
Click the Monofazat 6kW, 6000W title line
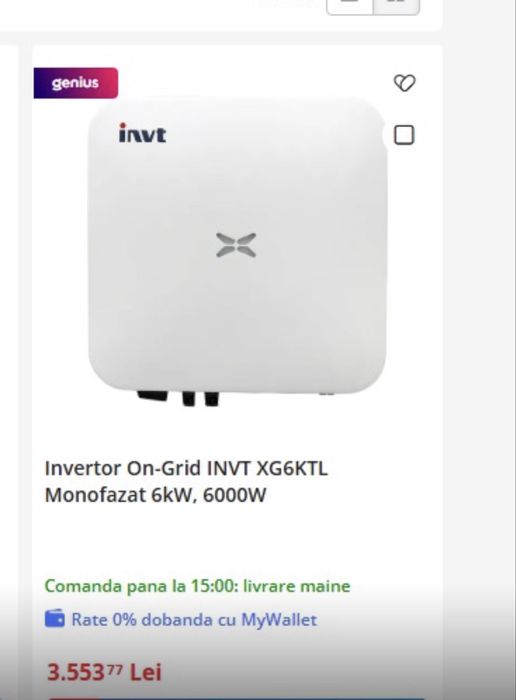(155, 495)
